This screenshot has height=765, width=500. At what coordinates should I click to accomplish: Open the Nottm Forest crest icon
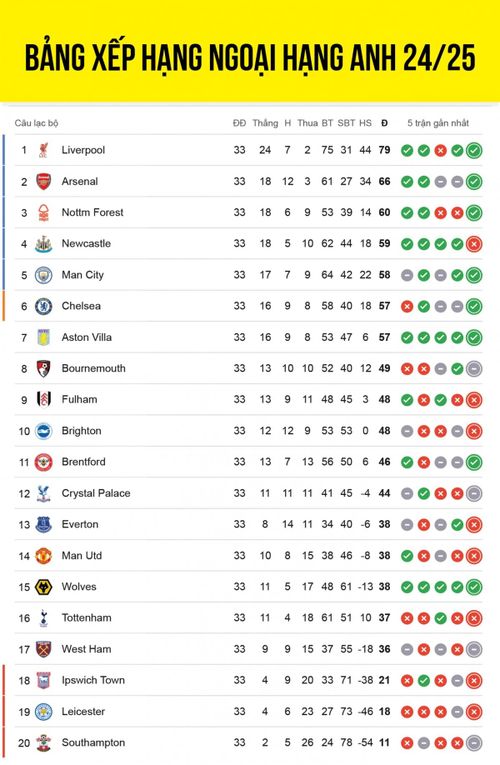[x=43, y=213]
